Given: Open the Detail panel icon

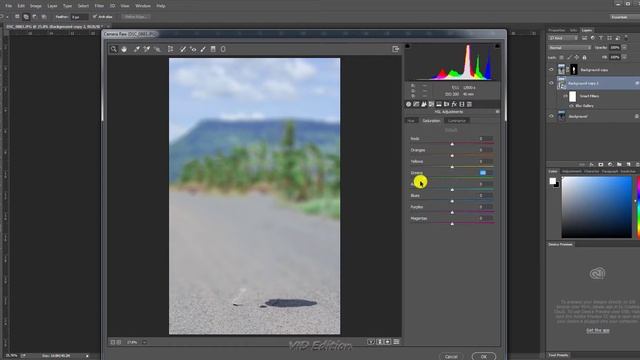Looking at the screenshot, I should coord(424,104).
